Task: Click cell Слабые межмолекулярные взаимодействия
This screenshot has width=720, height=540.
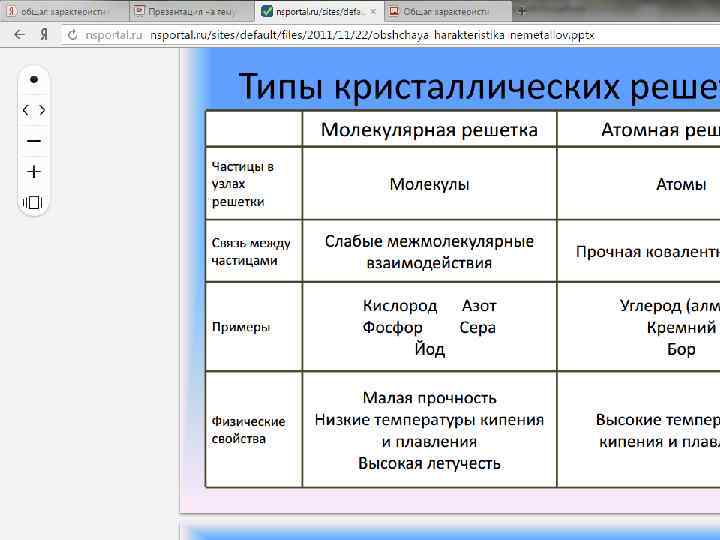Action: pos(429,252)
